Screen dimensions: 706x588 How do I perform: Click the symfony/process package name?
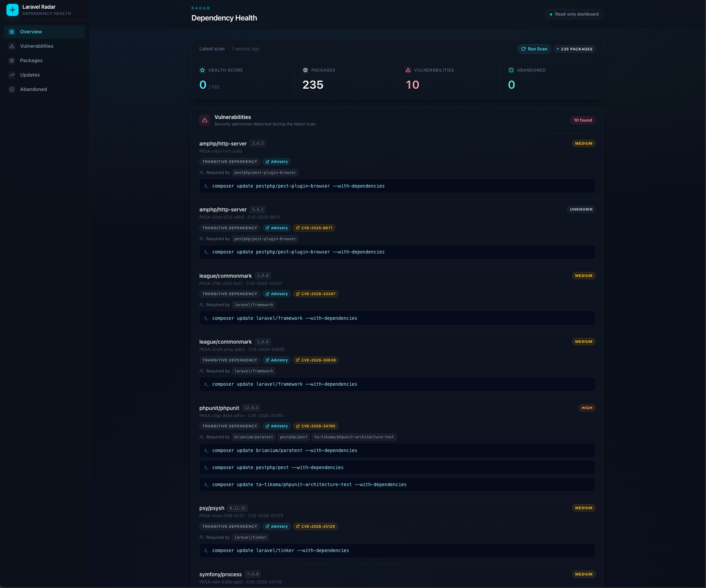pyautogui.click(x=221, y=574)
